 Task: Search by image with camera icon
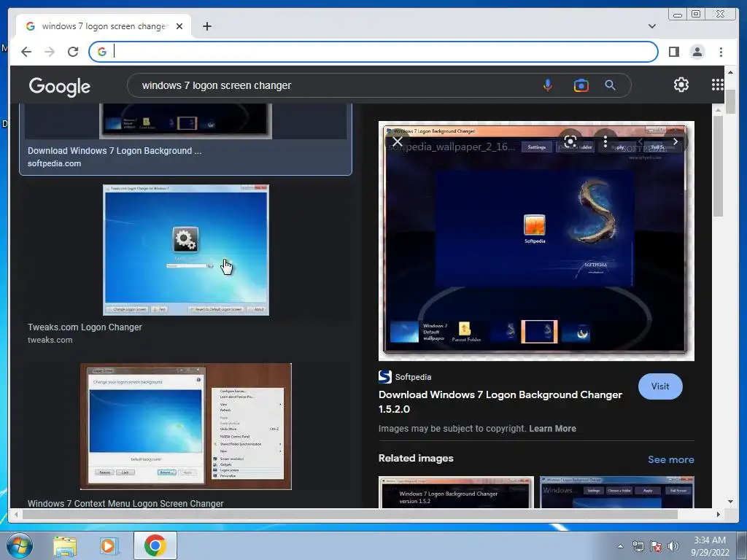click(x=581, y=85)
